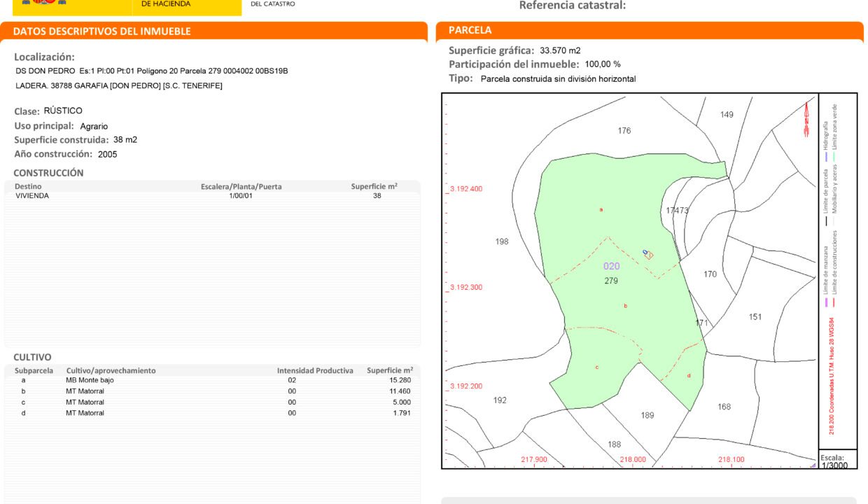
Task: Select the address line starting 'DS DON PEDRO'
Action: [x=152, y=71]
